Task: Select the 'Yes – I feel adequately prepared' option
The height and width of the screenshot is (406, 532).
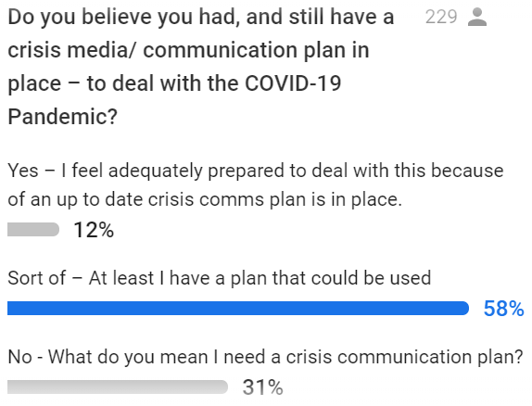Action: tap(256, 184)
